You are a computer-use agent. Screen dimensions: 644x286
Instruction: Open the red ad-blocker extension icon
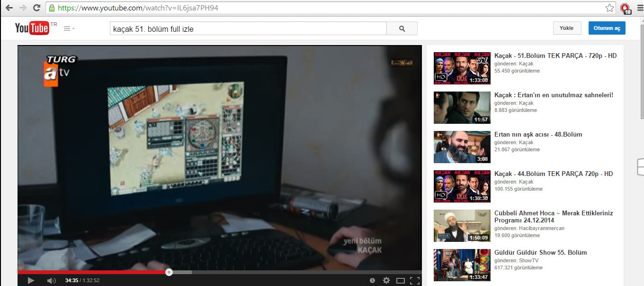pos(626,8)
